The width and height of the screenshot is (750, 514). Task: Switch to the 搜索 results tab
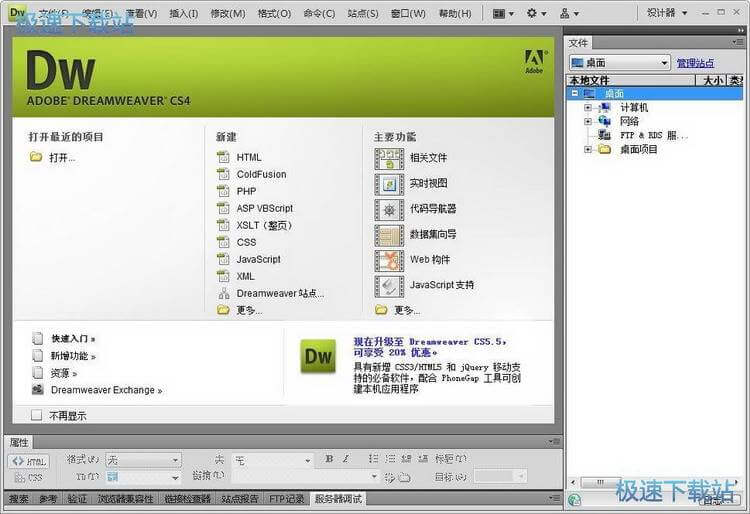19,499
